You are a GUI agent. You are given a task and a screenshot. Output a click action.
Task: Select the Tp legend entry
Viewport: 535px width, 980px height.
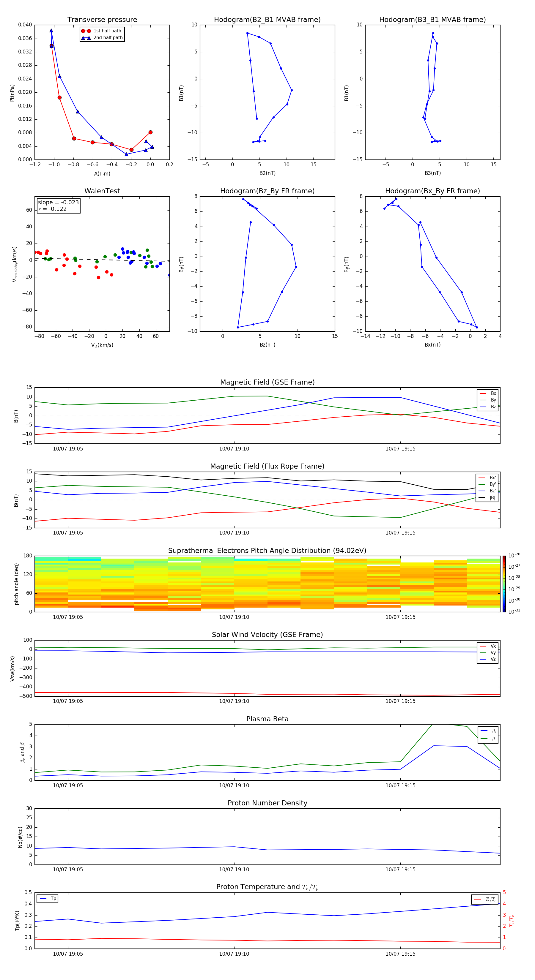(x=48, y=899)
